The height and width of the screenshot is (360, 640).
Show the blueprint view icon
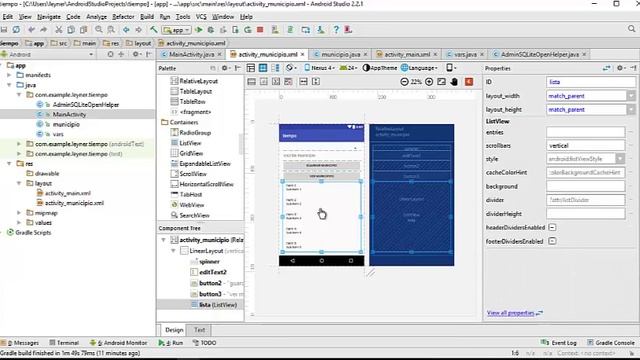click(263, 68)
